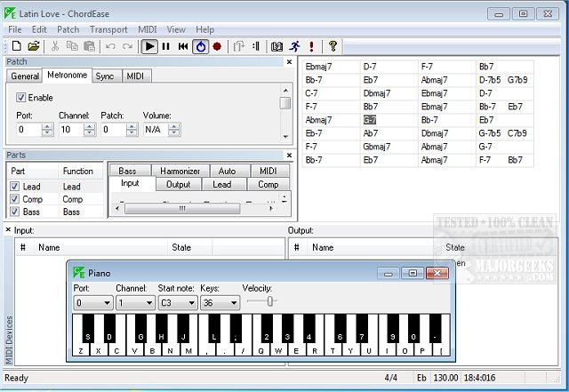Viewport: 569px width, 392px height.
Task: Open the Transport menu
Action: click(108, 29)
